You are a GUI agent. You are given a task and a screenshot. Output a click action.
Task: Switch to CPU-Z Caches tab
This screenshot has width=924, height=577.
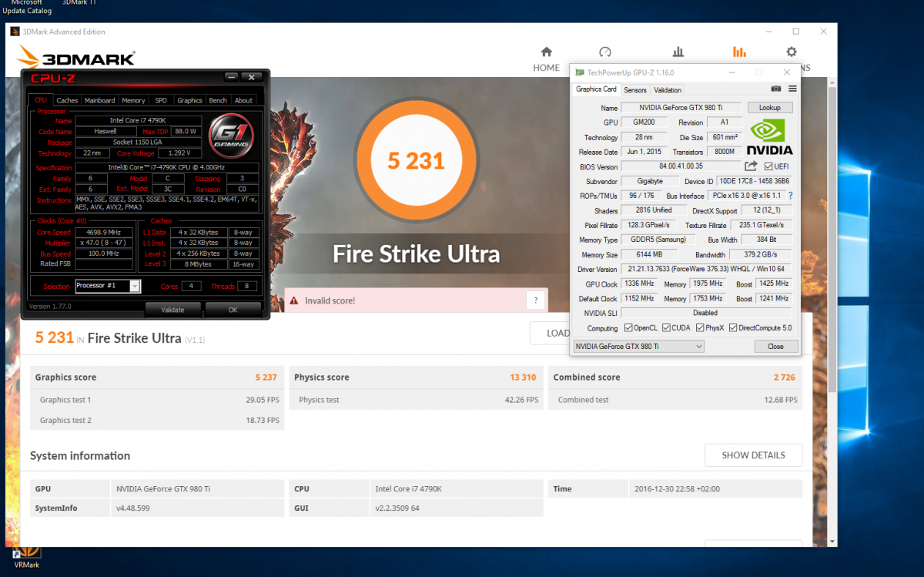[67, 100]
